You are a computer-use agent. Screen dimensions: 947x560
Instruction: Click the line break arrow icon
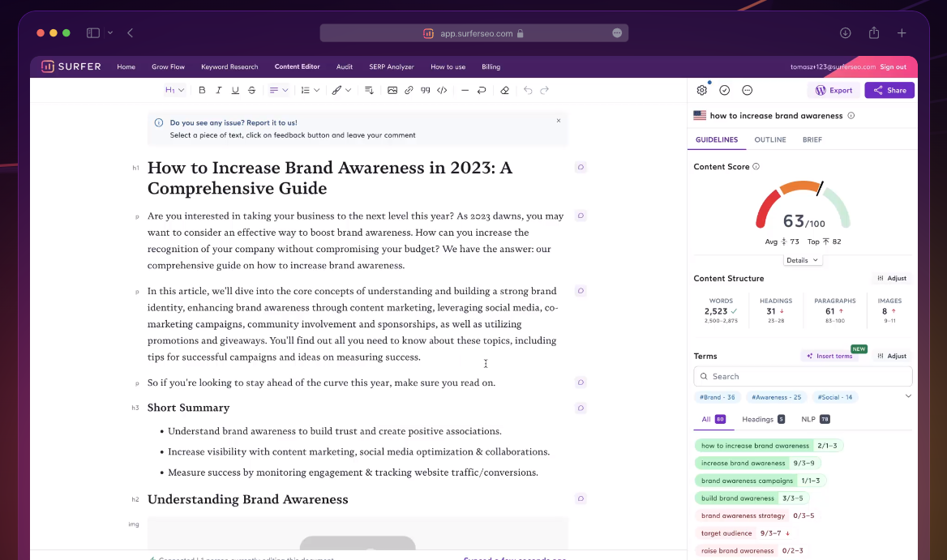(482, 91)
